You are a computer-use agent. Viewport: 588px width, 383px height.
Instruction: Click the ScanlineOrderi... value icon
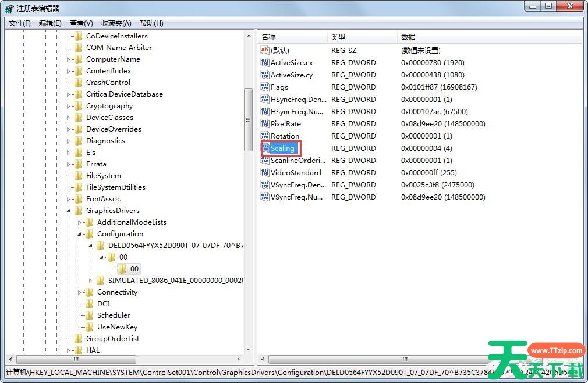(x=265, y=161)
